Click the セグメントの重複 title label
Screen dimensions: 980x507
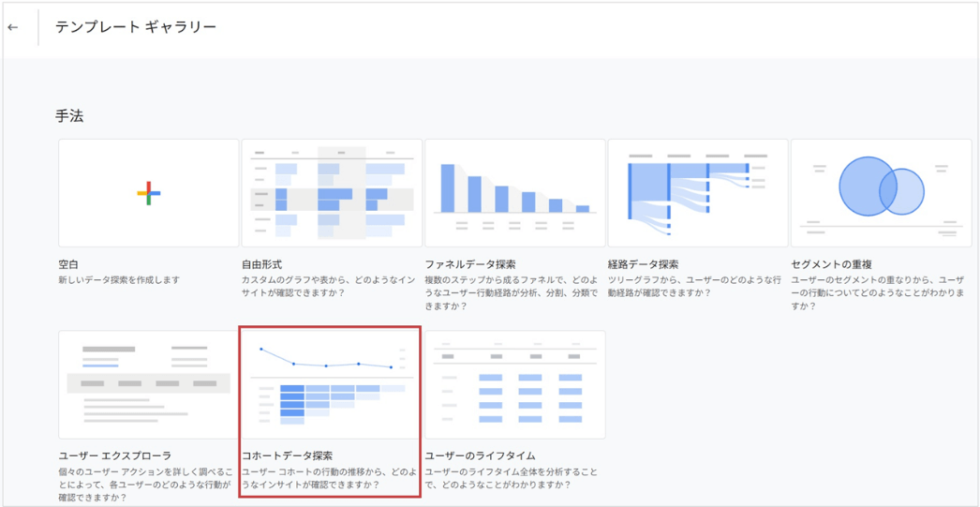click(831, 264)
